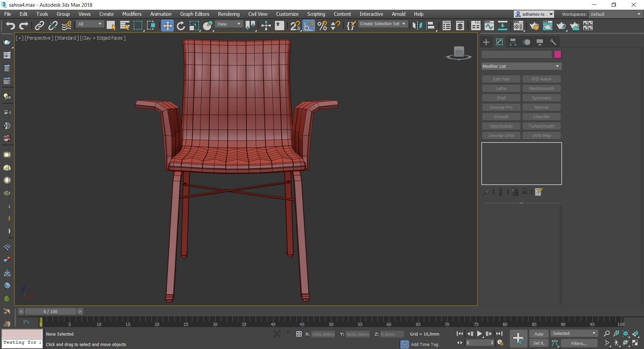Image resolution: width=644 pixels, height=349 pixels.
Task: Toggle 2.5D Snaps
Action: click(x=295, y=26)
